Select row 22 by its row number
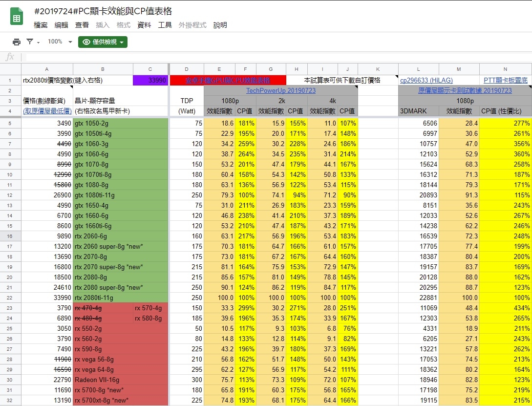This screenshot has width=532, height=406. point(10,298)
